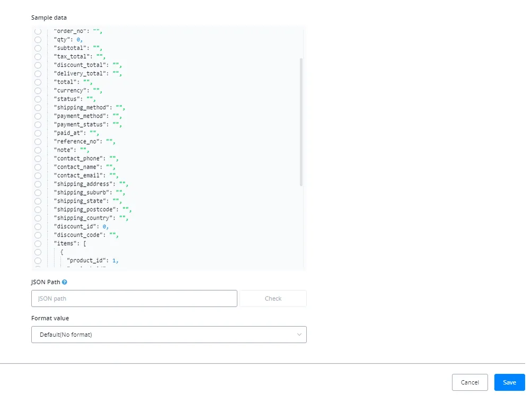Select the radio button beside "total"
The width and height of the screenshot is (532, 402).
[38, 82]
